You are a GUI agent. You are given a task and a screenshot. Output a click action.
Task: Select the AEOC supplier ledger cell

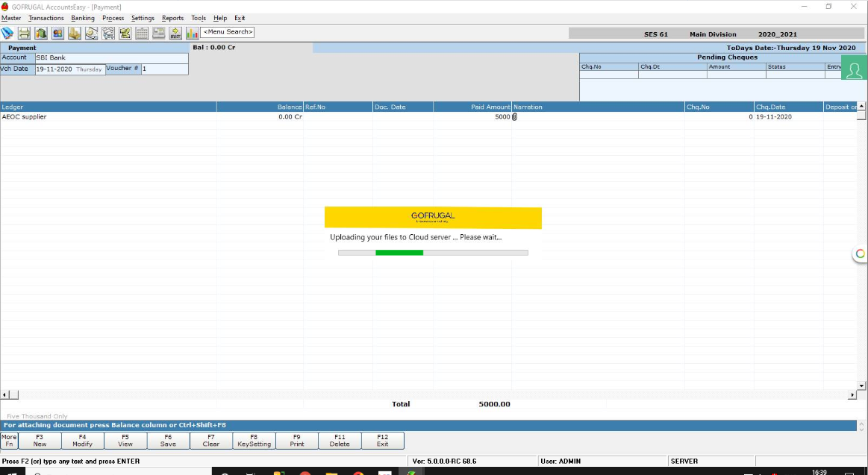pyautogui.click(x=108, y=116)
